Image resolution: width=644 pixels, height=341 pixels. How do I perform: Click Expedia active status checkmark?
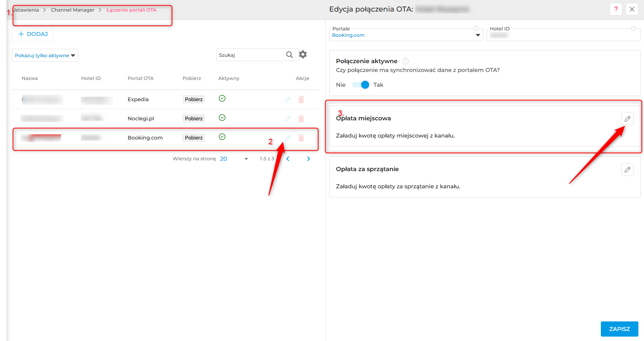click(x=222, y=98)
